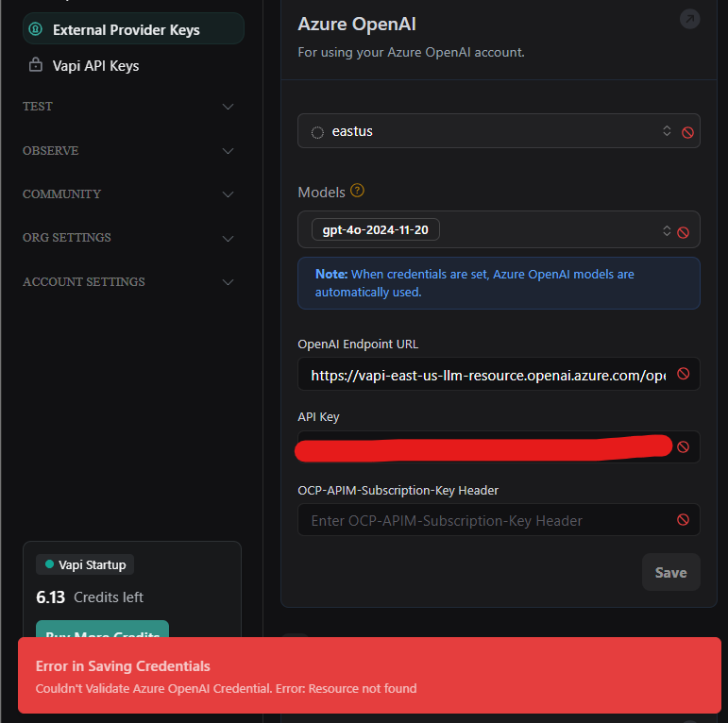Open the eastus region dropdown
The image size is (728, 723).
coord(667,131)
